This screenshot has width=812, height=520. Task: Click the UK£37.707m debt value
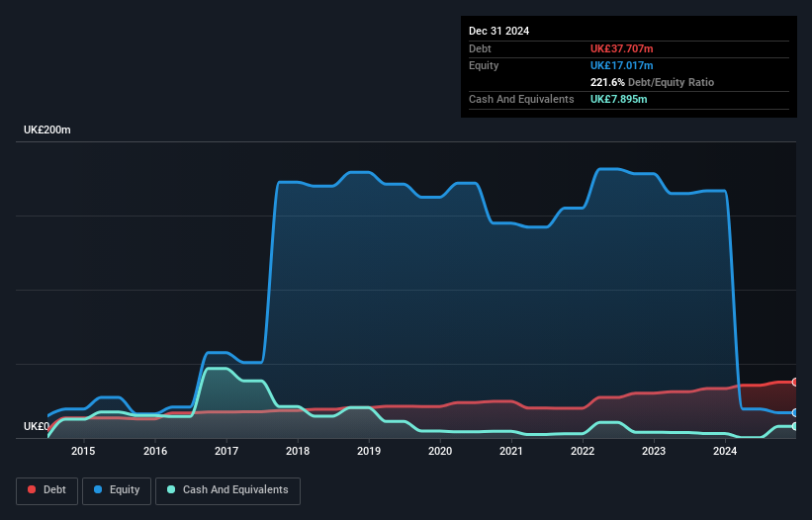coord(621,48)
